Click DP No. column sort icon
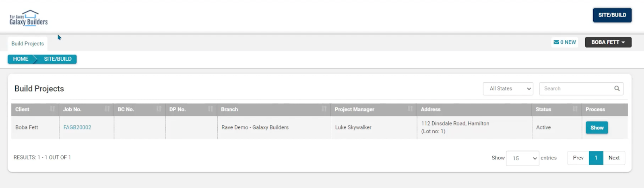This screenshot has width=644, height=188. pos(211,109)
